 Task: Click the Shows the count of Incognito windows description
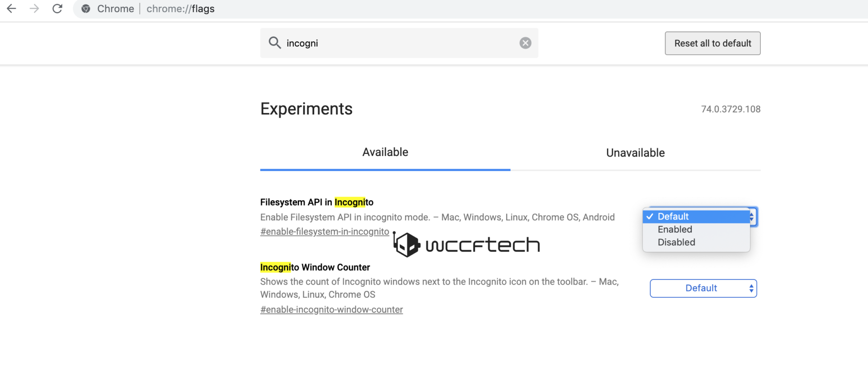(439, 288)
